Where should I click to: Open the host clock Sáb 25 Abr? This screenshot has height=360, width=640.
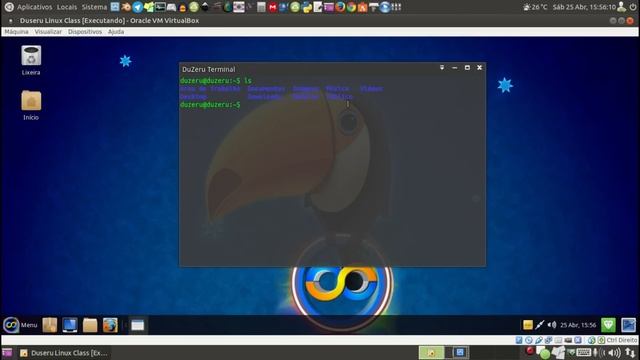click(x=584, y=7)
